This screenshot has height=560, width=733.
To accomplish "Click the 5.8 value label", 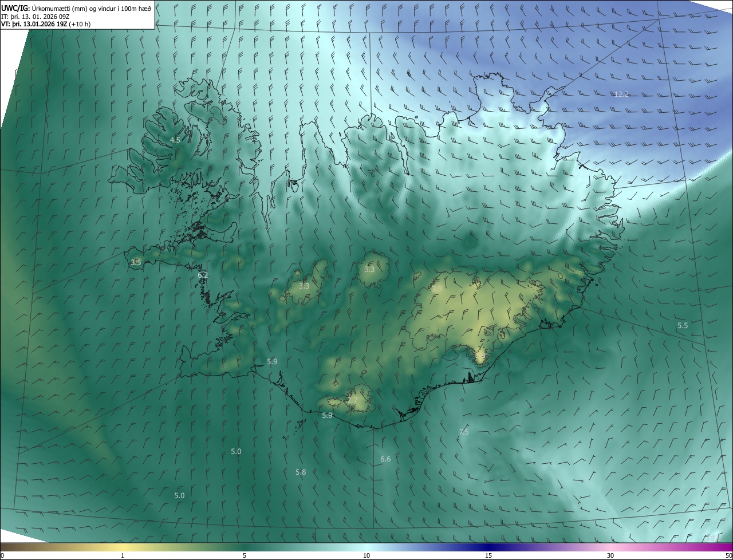I will click(x=301, y=472).
